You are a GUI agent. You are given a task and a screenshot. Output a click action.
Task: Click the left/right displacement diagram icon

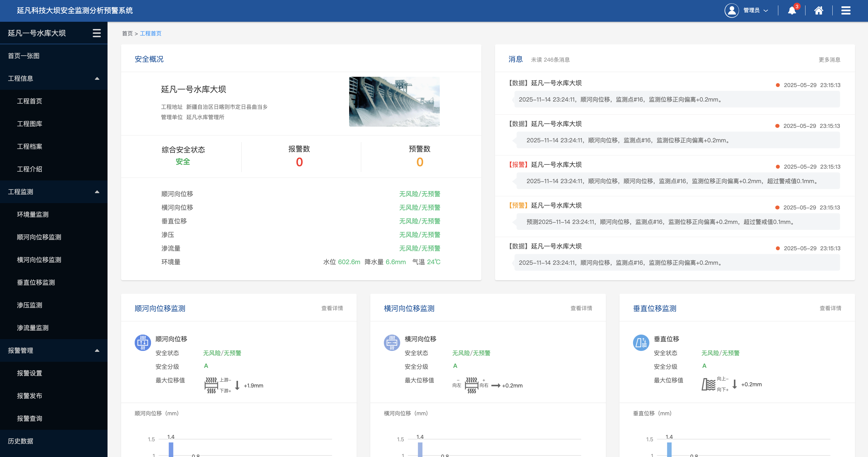tap(471, 385)
